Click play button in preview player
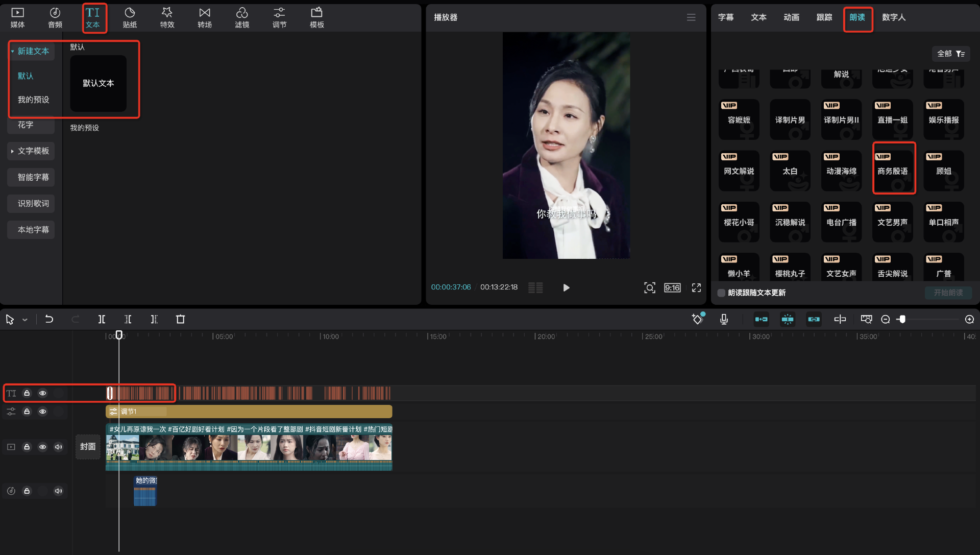 [567, 287]
